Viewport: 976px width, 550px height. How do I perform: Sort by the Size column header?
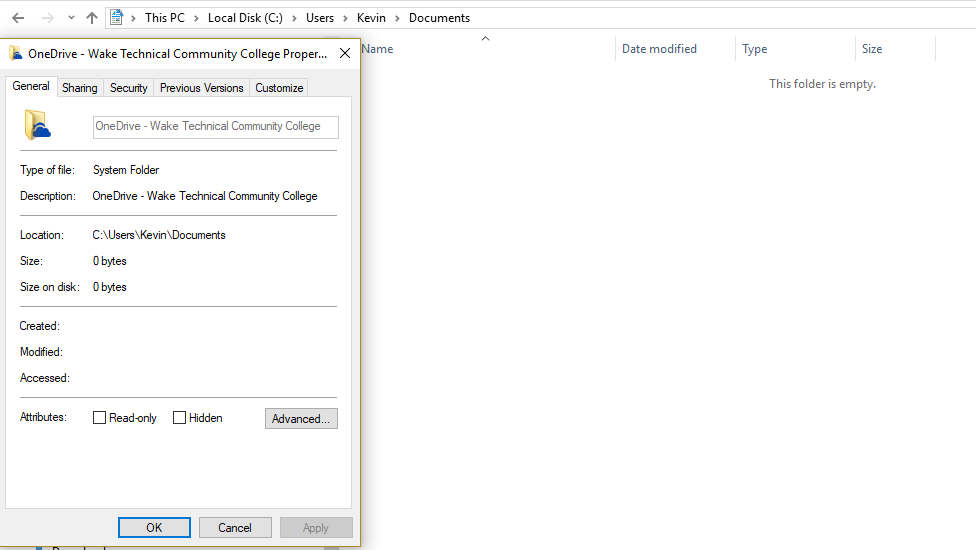coord(872,49)
